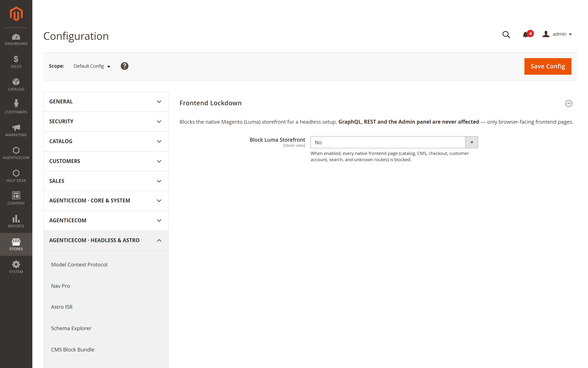Expand the CATALOG config tab

(106, 141)
